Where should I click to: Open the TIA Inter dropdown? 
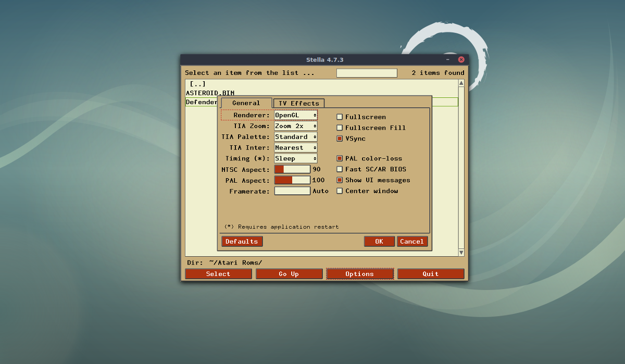tap(296, 148)
